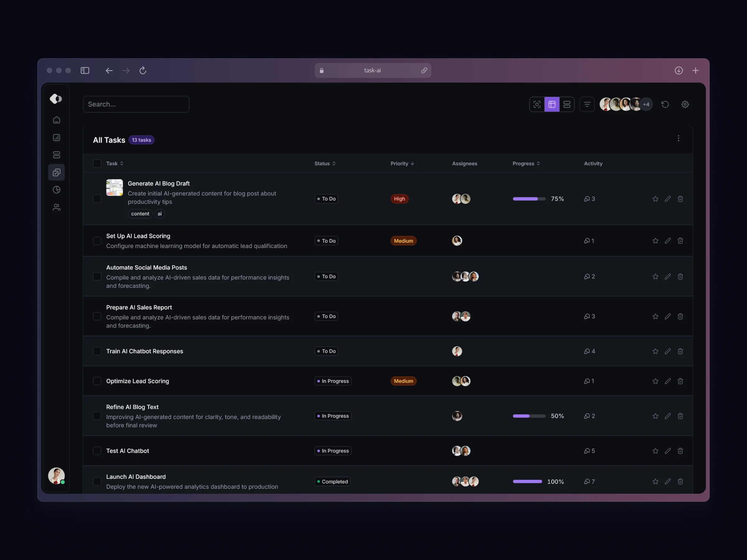
Task: Check the select-all checkbox in table header
Action: click(97, 163)
